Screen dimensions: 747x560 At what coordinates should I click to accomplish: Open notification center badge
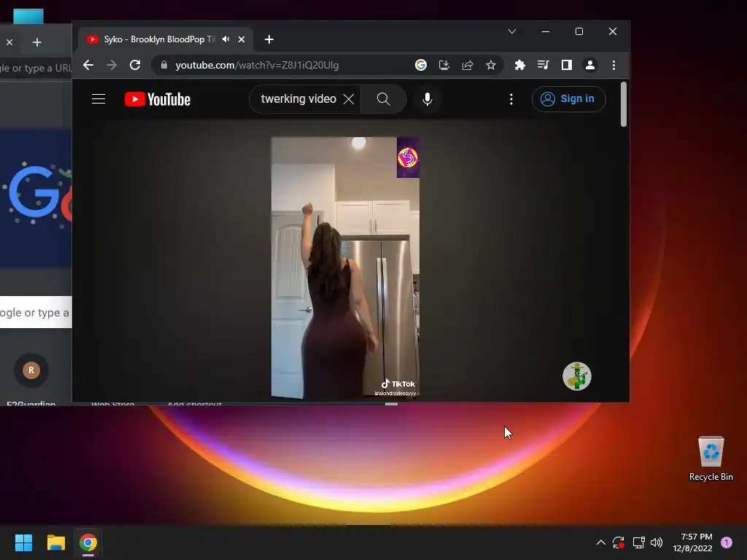click(727, 542)
